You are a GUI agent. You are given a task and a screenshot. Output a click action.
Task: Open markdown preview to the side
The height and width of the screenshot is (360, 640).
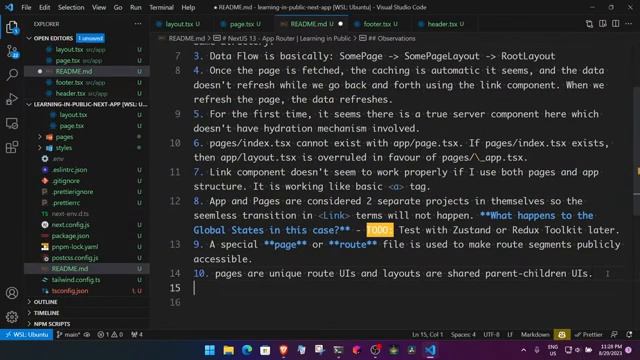tap(602, 24)
